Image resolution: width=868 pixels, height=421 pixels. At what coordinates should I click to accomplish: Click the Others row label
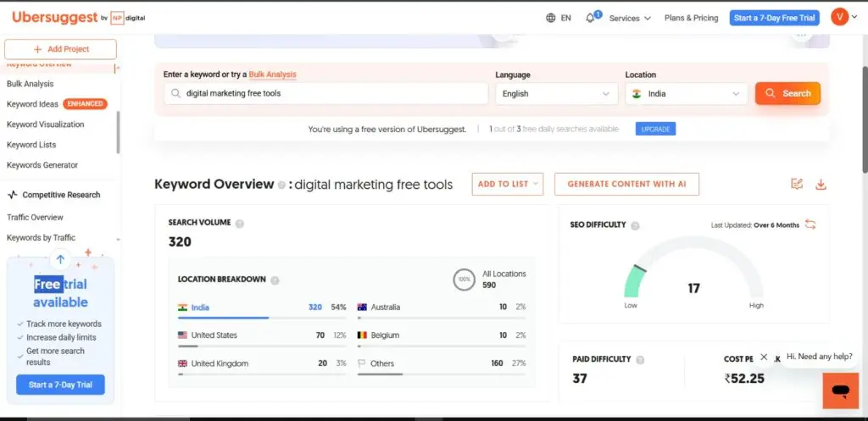tap(382, 363)
